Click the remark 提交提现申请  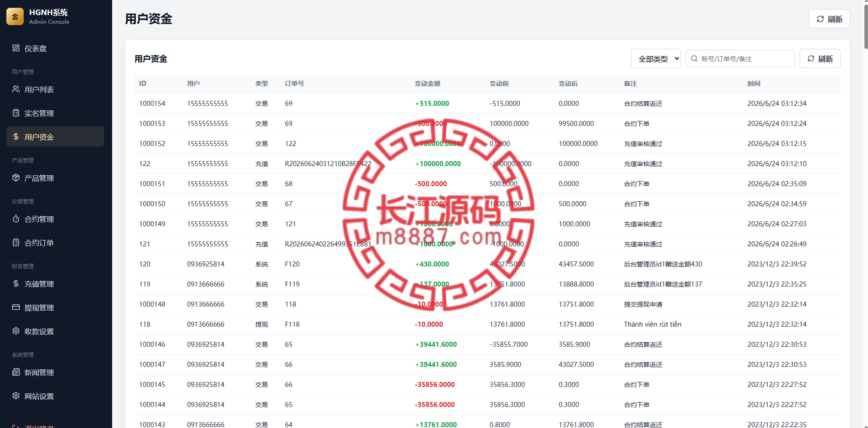(643, 304)
